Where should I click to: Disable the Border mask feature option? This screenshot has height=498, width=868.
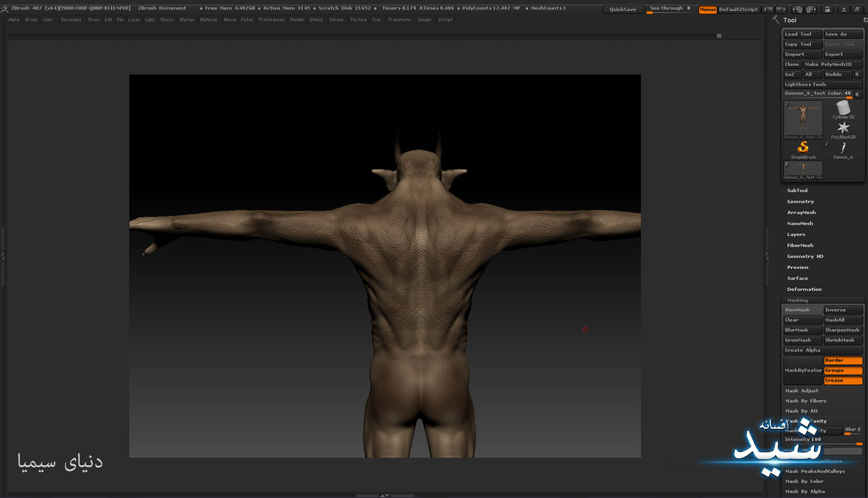[x=843, y=360]
